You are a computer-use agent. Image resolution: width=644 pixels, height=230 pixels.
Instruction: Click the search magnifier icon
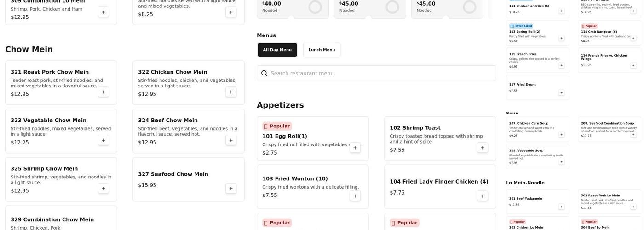point(264,74)
